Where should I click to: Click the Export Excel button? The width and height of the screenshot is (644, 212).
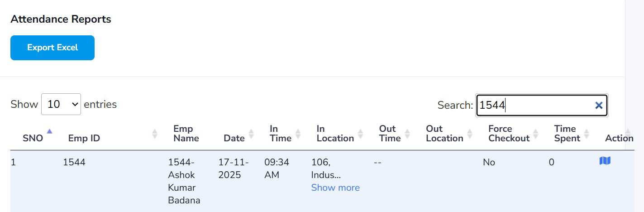(52, 48)
